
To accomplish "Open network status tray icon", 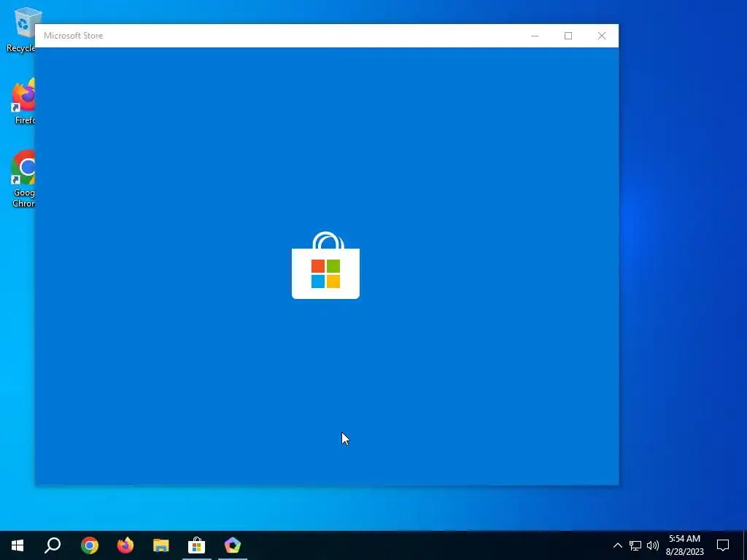I will [635, 545].
